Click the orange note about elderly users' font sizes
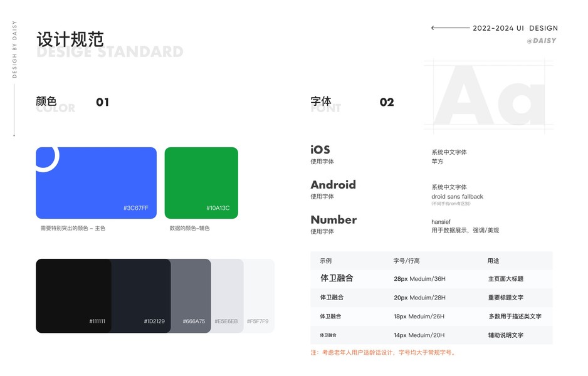Screen dimensions: 588x376 pyautogui.click(x=383, y=352)
